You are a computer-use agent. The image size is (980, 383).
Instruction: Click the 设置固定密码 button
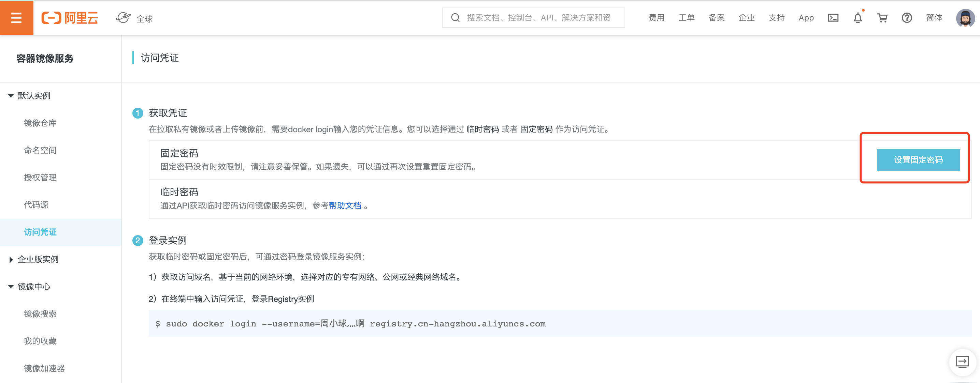point(918,159)
